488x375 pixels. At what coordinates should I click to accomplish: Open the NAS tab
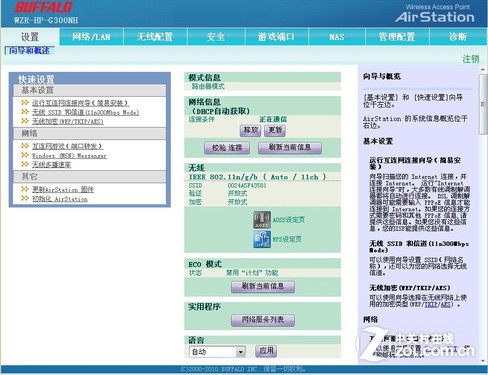337,37
